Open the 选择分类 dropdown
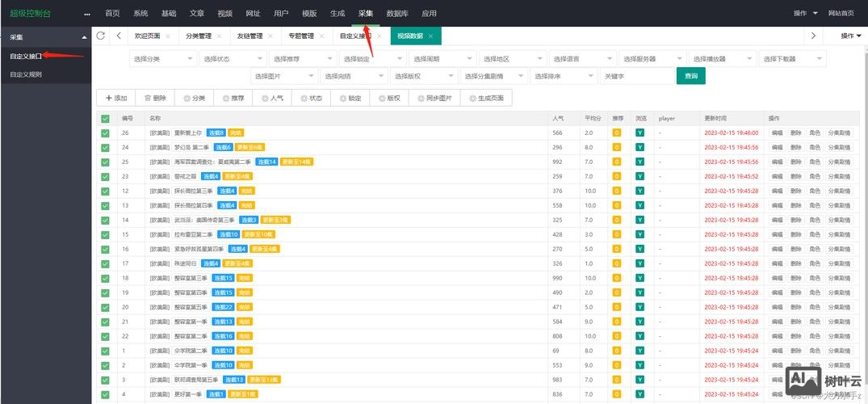This screenshot has height=404, width=868. pos(163,59)
